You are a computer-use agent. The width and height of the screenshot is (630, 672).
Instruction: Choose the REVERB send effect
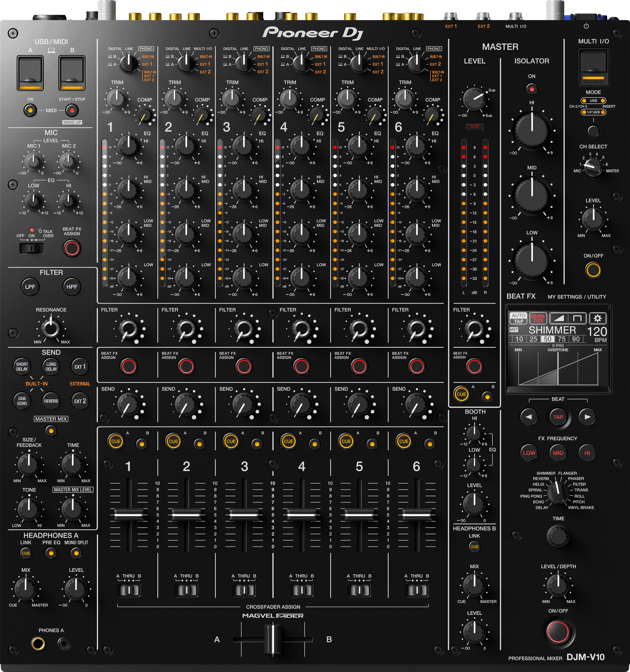[x=51, y=401]
